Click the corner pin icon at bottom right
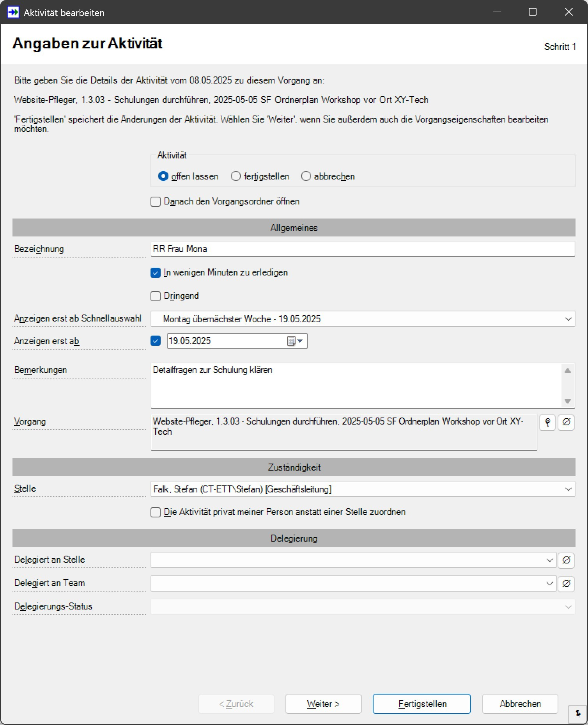The image size is (588, 725). coord(578,714)
